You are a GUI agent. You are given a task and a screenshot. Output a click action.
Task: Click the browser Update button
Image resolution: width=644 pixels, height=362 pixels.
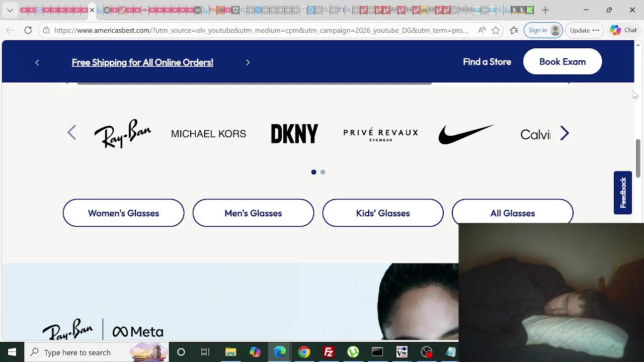point(584,30)
